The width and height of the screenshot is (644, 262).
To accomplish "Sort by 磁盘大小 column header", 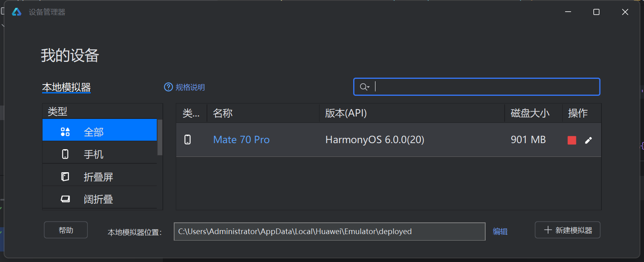I will click(530, 113).
